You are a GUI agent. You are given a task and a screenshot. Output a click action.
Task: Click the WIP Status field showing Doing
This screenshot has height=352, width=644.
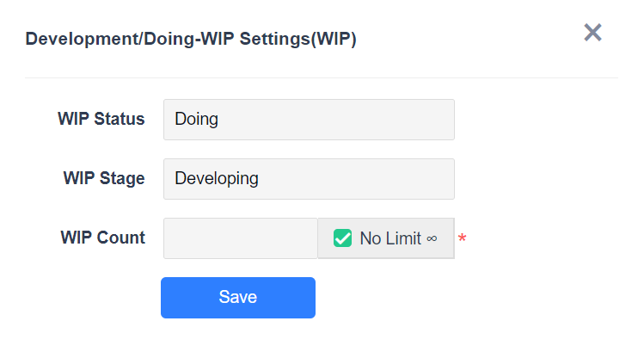point(308,120)
